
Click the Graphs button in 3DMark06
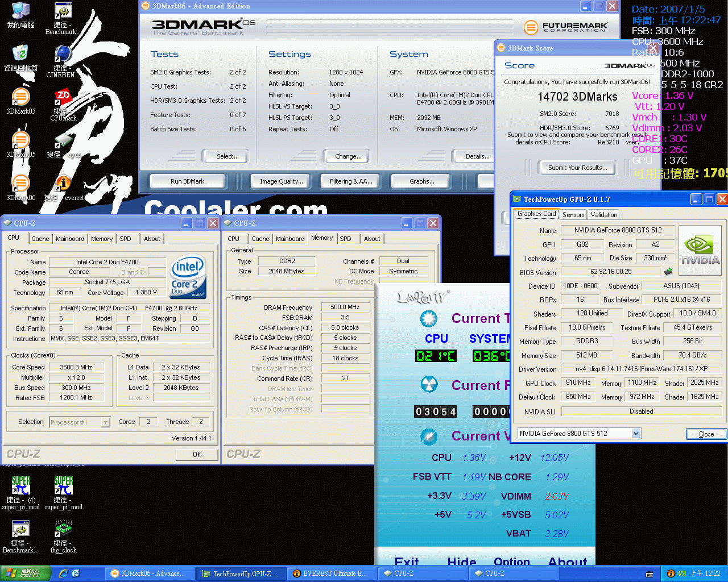pos(421,181)
